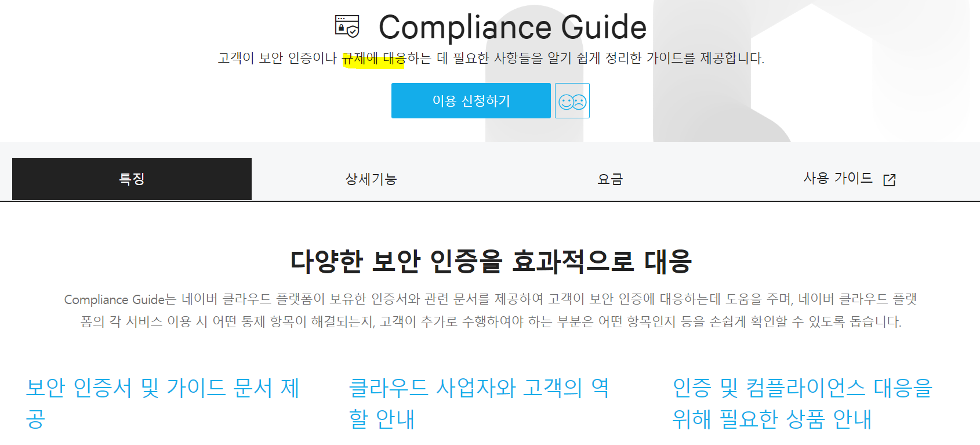Click the 클라우드 사업자와 고객의 역할 안내 heading

point(479,403)
